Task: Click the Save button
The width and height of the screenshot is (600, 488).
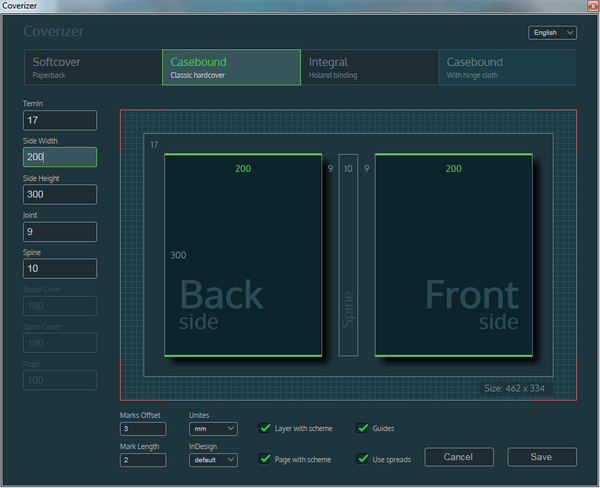Action: [542, 457]
